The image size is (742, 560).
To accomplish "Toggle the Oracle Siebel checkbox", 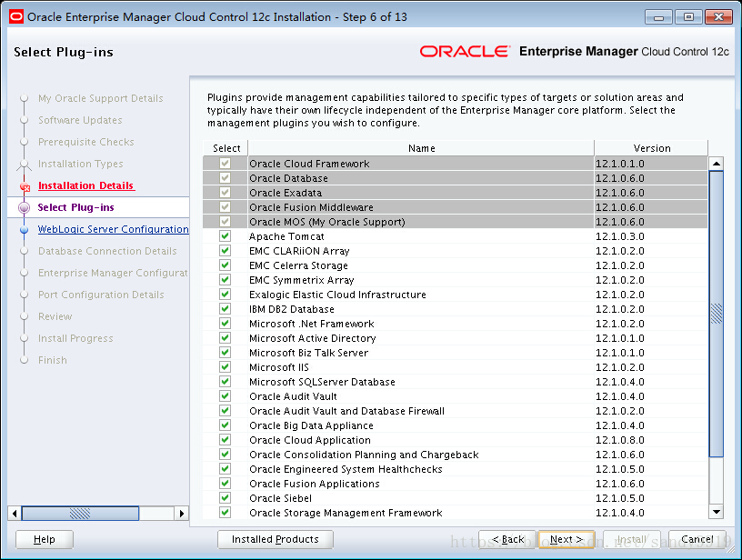I will click(x=226, y=498).
